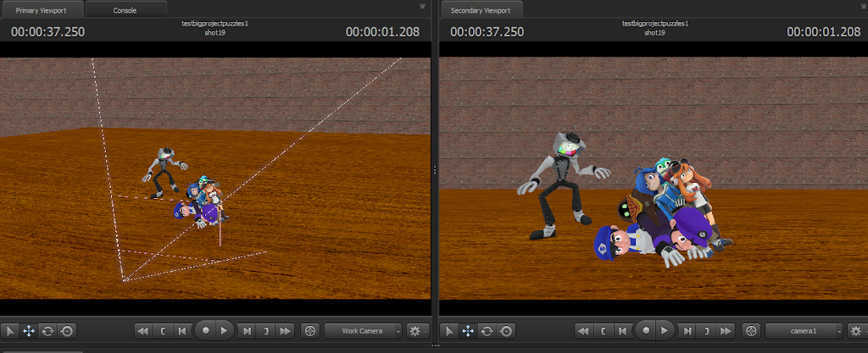Jump to shot start bracket in Primary Viewport
This screenshot has height=353, width=868.
[x=162, y=331]
